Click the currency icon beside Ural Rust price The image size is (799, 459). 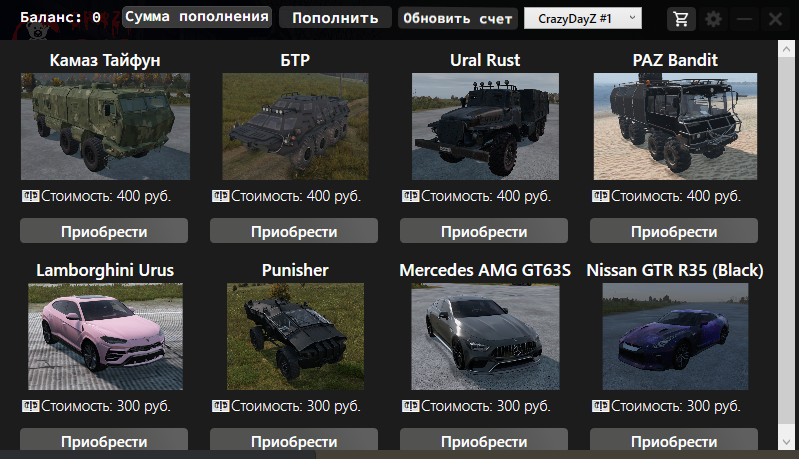[x=411, y=196]
